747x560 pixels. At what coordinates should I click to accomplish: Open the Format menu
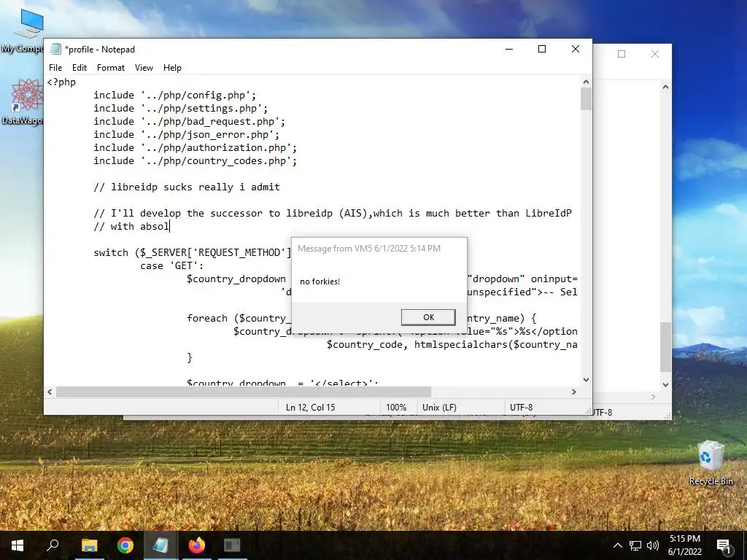pyautogui.click(x=111, y=68)
